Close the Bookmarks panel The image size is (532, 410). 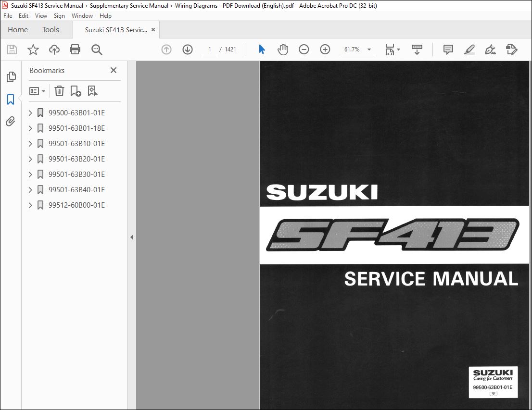point(114,70)
